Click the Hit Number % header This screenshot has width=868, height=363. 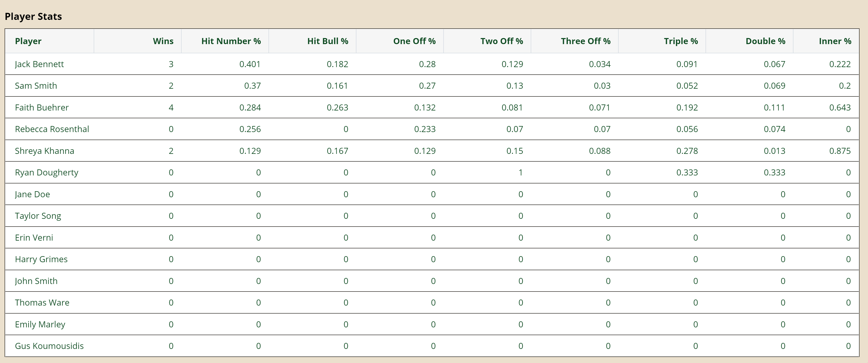pos(231,41)
